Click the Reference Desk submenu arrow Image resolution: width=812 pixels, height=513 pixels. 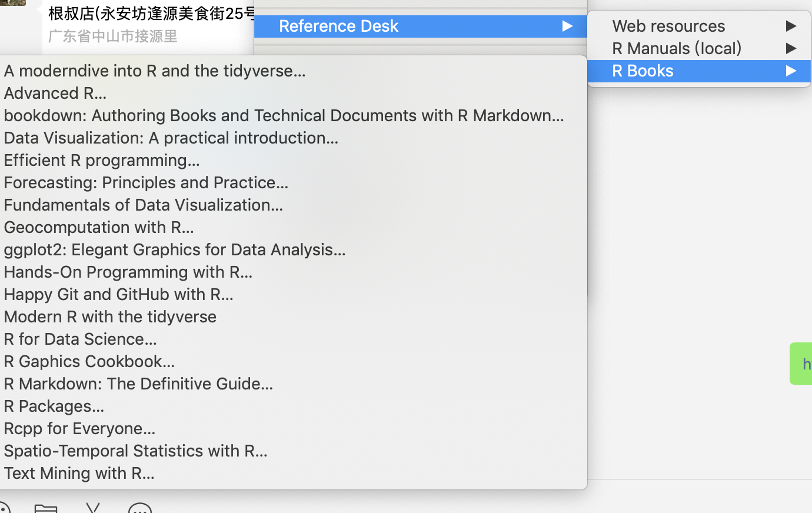tap(567, 26)
